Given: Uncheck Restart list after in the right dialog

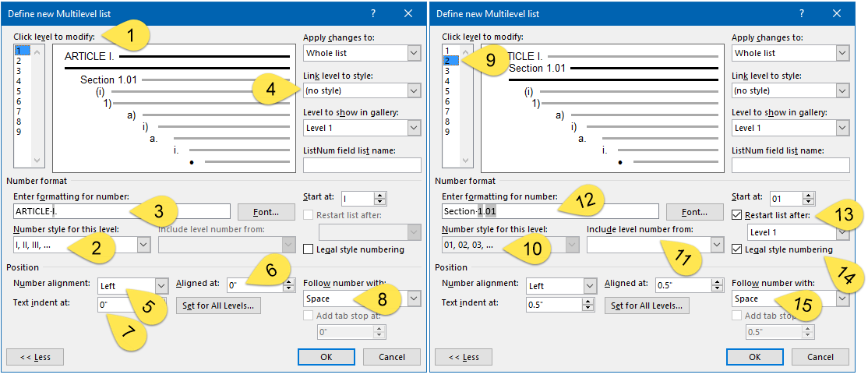Looking at the screenshot, I should pyautogui.click(x=737, y=215).
